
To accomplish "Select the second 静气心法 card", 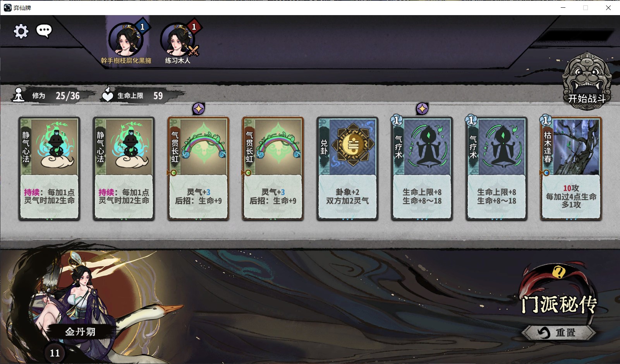I will (x=124, y=168).
